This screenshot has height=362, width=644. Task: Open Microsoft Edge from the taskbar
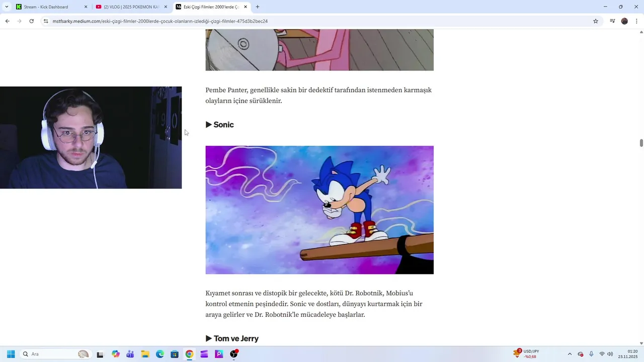[160, 354]
